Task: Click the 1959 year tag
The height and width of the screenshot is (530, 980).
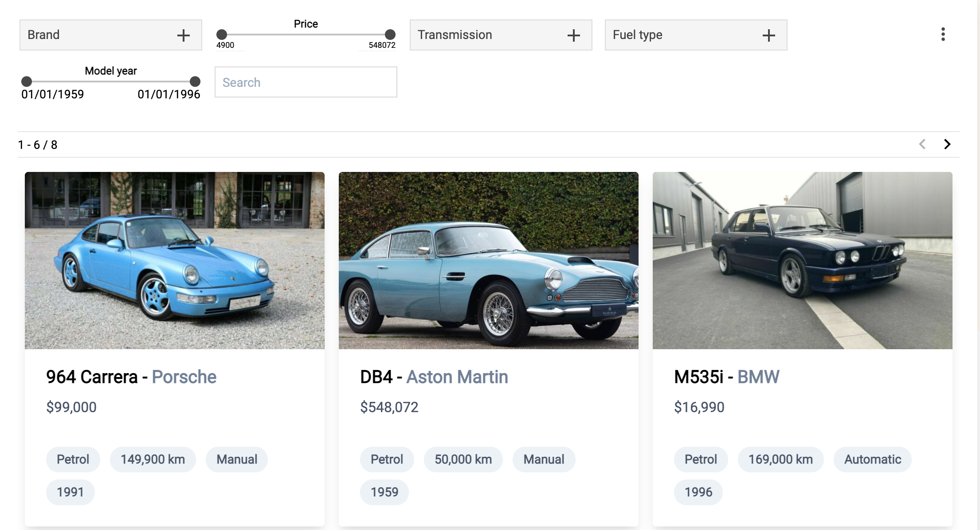Action: point(384,492)
